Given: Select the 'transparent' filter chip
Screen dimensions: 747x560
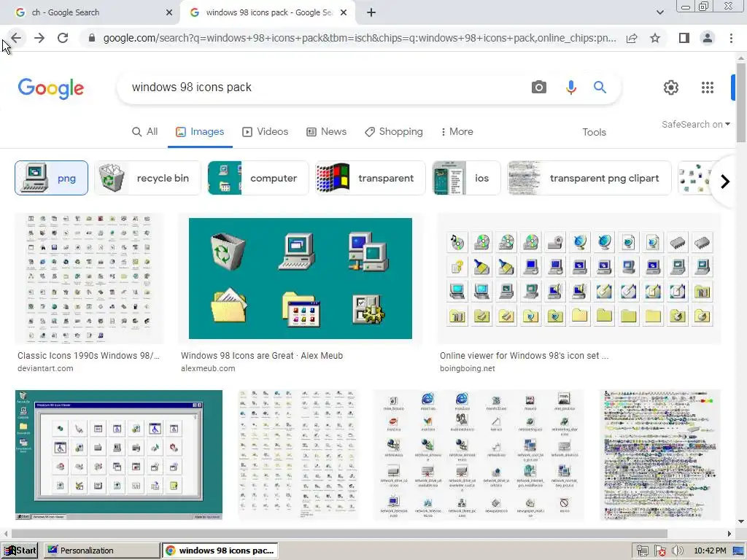Looking at the screenshot, I should coord(370,178).
